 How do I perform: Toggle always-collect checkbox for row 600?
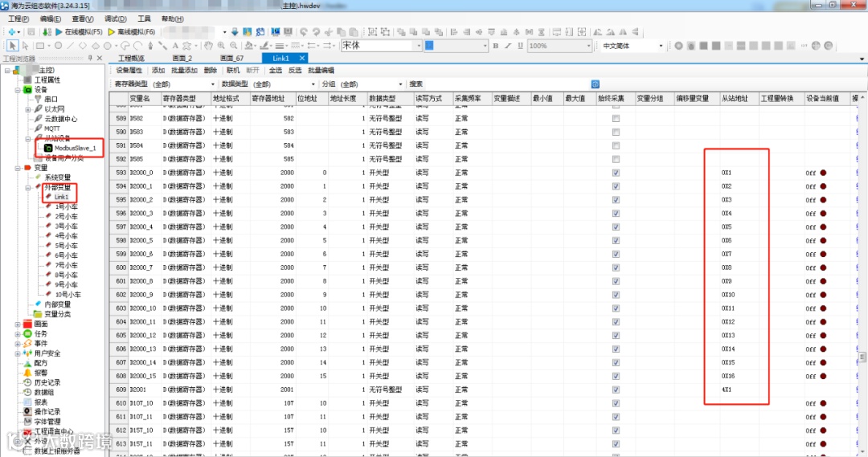[616, 267]
